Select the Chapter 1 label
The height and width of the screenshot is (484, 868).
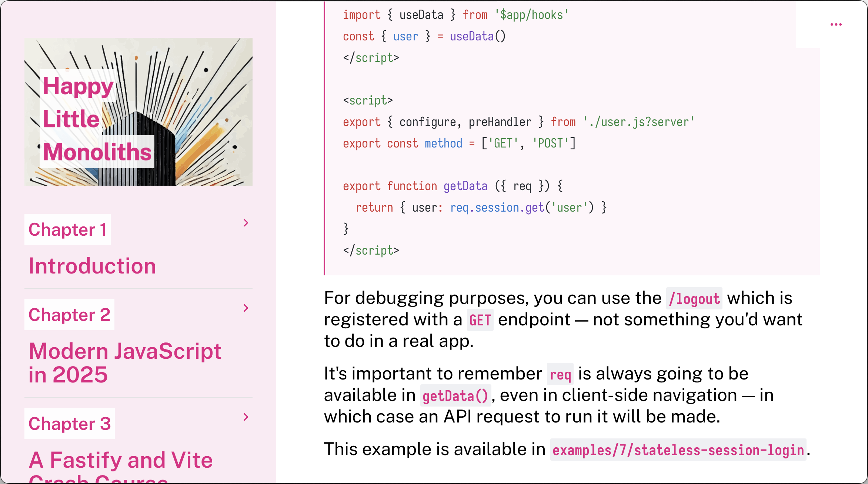(68, 229)
